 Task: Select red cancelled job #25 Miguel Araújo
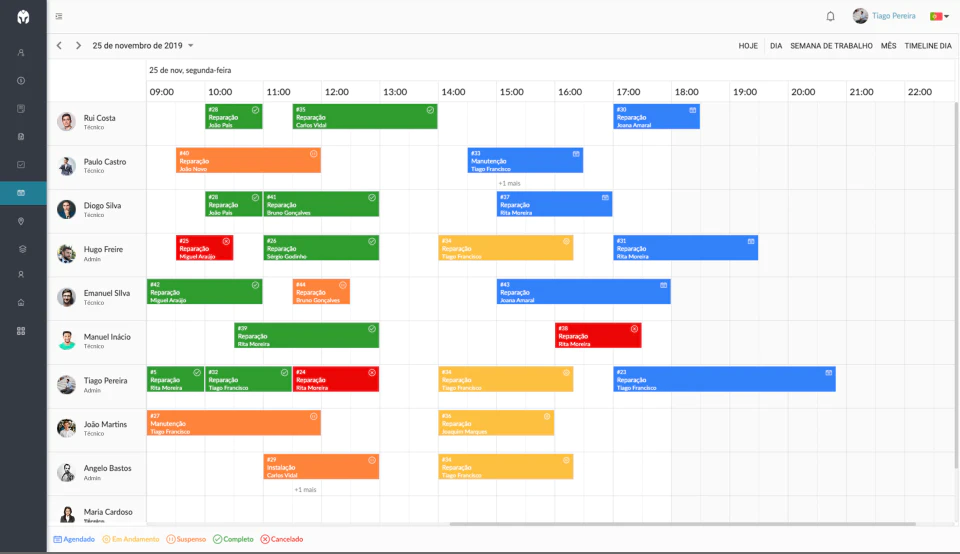pos(204,248)
